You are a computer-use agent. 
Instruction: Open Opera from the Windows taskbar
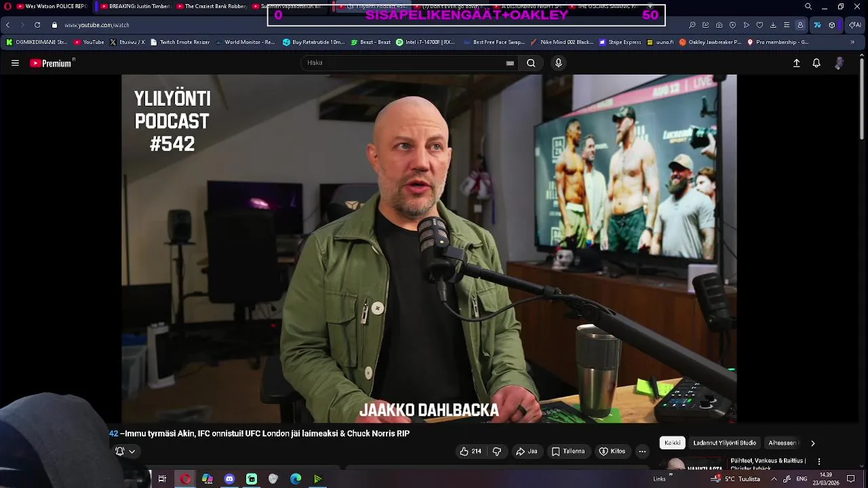click(x=185, y=479)
